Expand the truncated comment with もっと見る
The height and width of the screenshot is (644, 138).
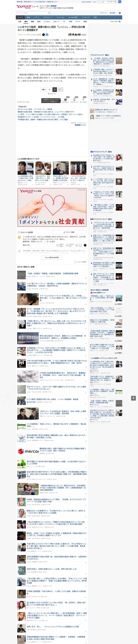[51, 241]
